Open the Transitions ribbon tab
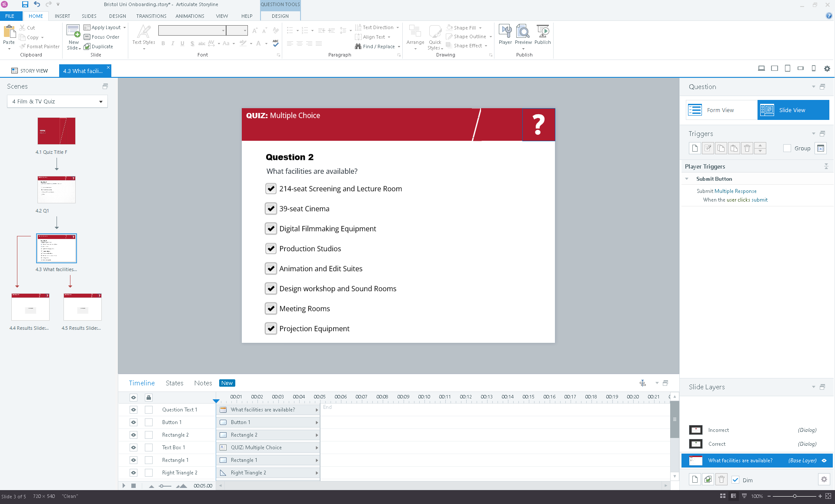Screen dimensions: 835x504 click(x=151, y=16)
